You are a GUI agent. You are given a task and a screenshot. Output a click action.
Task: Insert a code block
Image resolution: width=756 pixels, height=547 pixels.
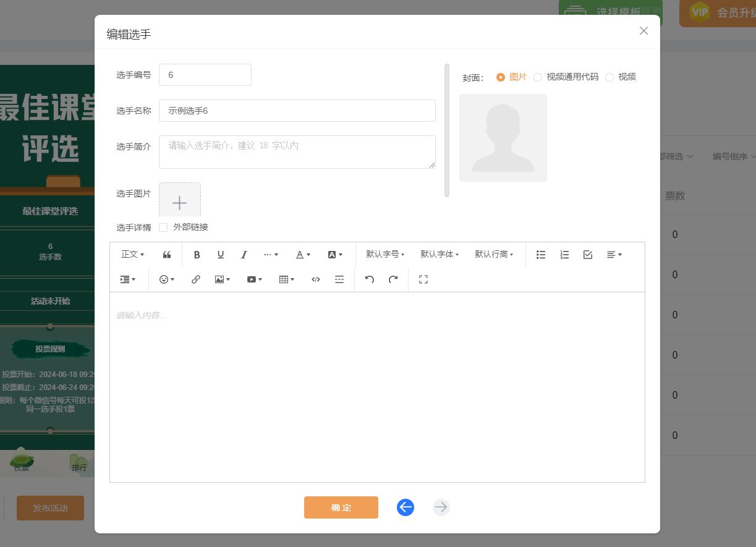pos(316,279)
